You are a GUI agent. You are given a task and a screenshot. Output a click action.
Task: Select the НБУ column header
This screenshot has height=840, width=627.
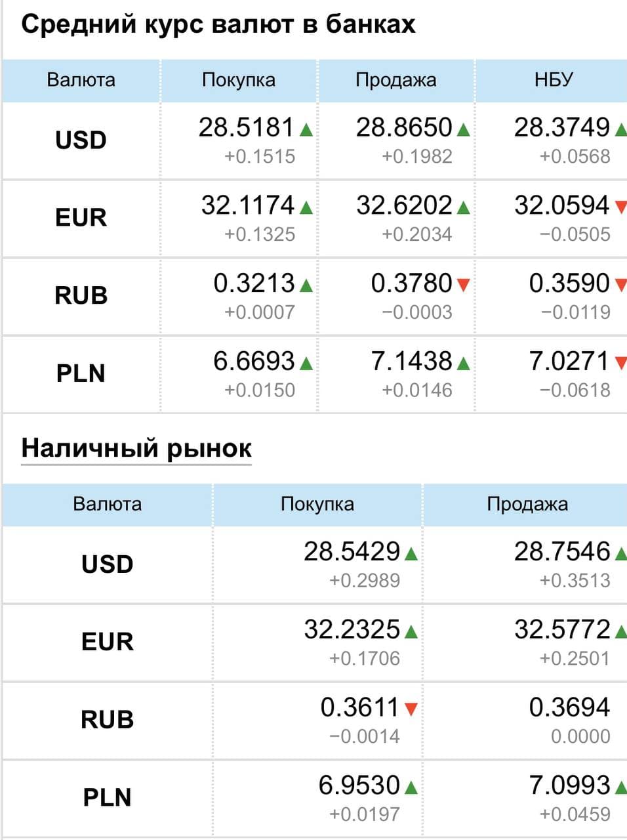click(x=554, y=80)
